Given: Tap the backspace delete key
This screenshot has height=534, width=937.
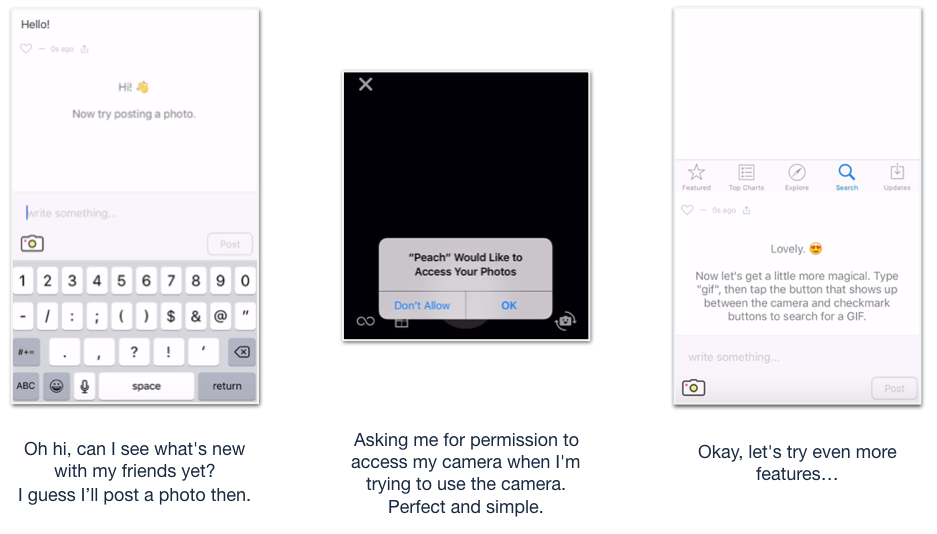Looking at the screenshot, I should (242, 352).
